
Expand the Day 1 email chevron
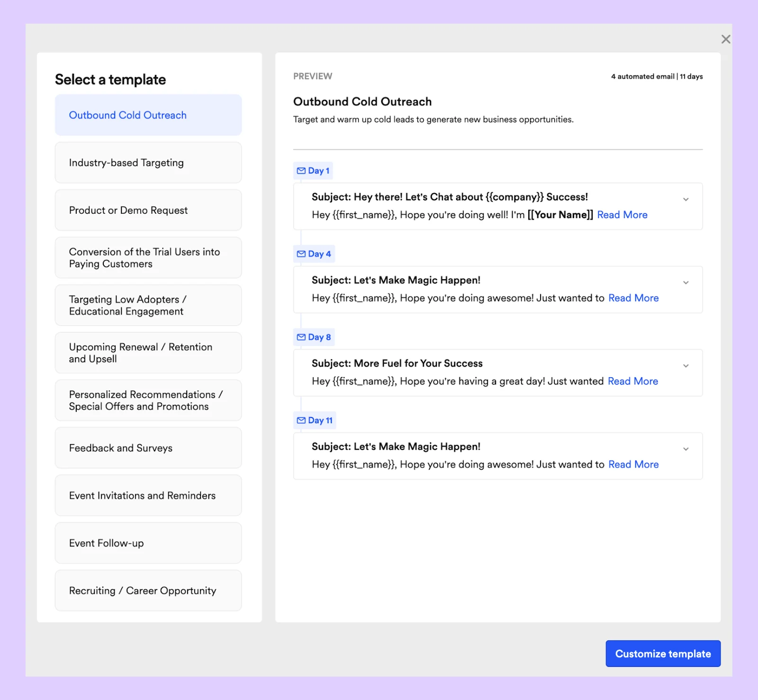tap(686, 200)
